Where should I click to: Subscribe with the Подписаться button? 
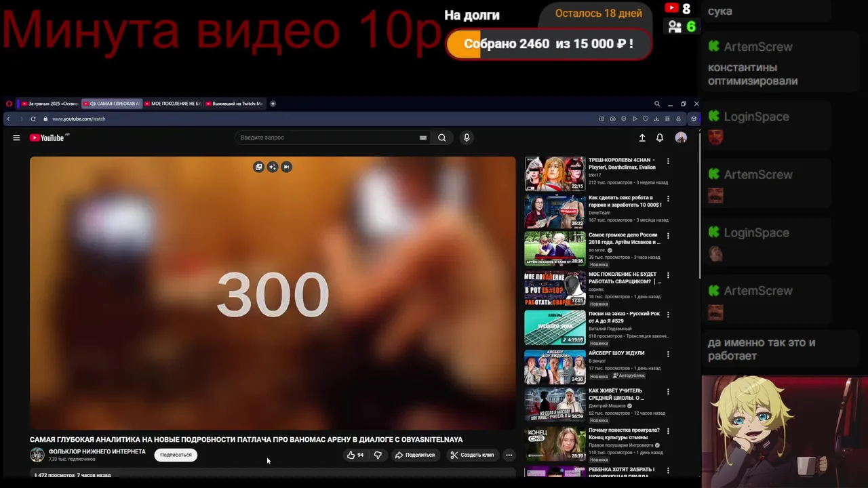176,455
